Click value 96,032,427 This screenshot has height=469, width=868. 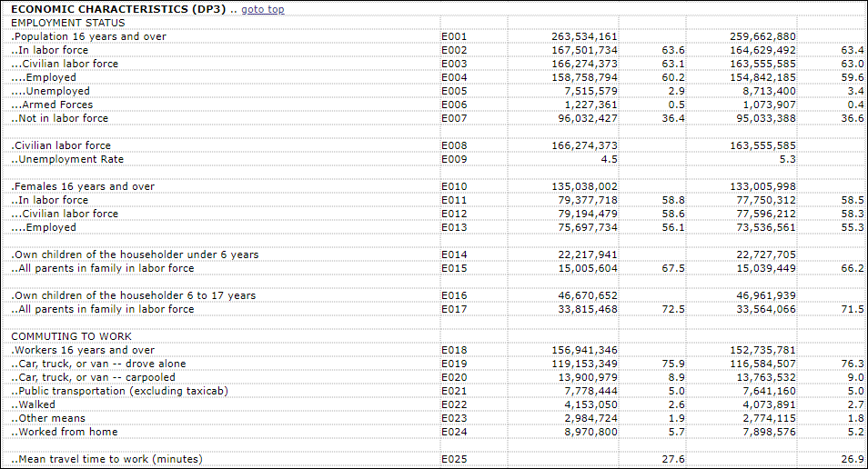588,118
